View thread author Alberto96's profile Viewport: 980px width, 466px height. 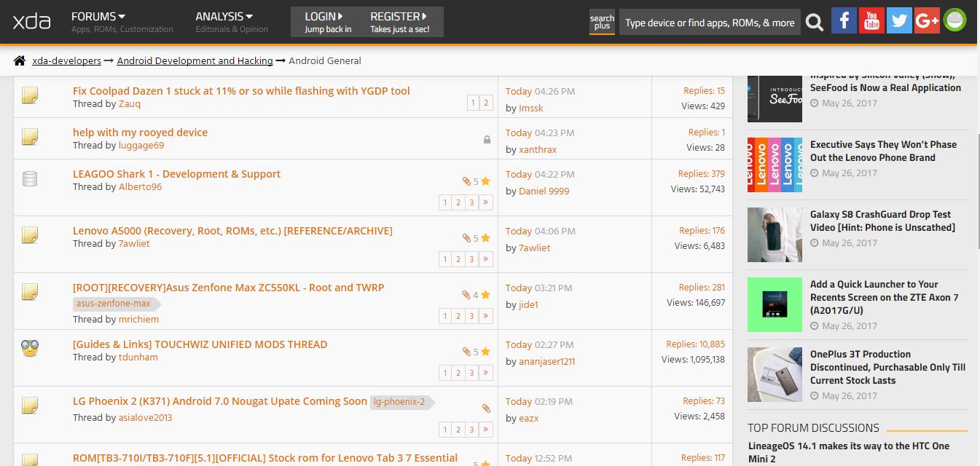coord(141,187)
